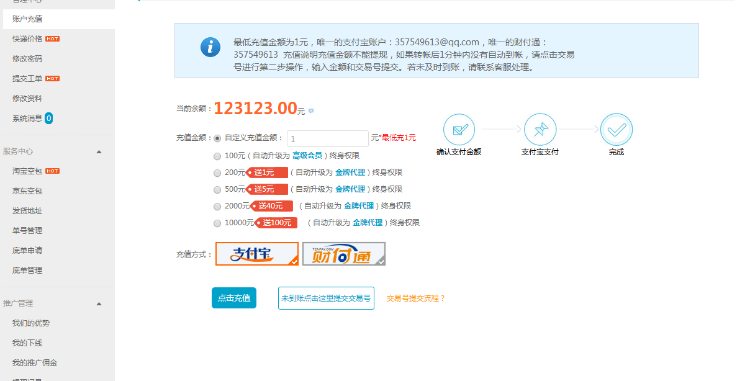Collapse the 推广管理 section arrow

pyautogui.click(x=99, y=304)
